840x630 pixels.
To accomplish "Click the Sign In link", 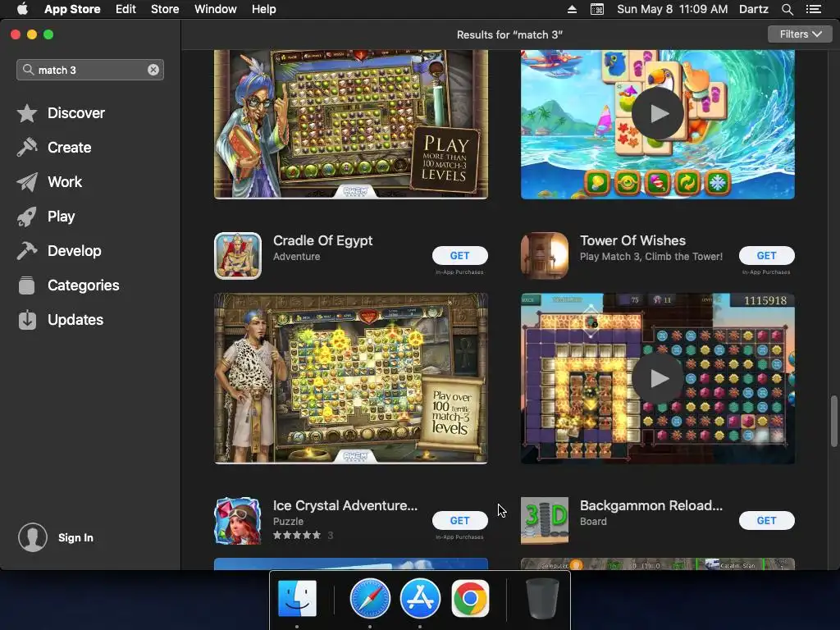I will (75, 537).
